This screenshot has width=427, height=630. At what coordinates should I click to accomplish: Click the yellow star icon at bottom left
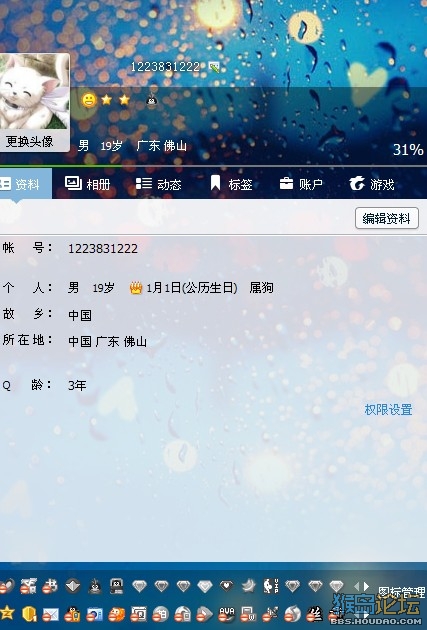pyautogui.click(x=7, y=613)
